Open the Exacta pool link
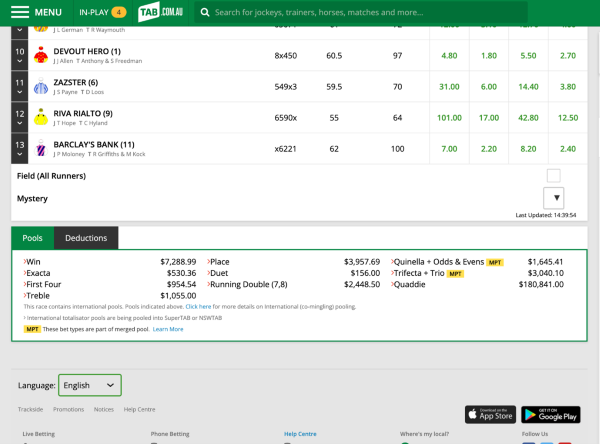600x444 pixels. (x=37, y=273)
